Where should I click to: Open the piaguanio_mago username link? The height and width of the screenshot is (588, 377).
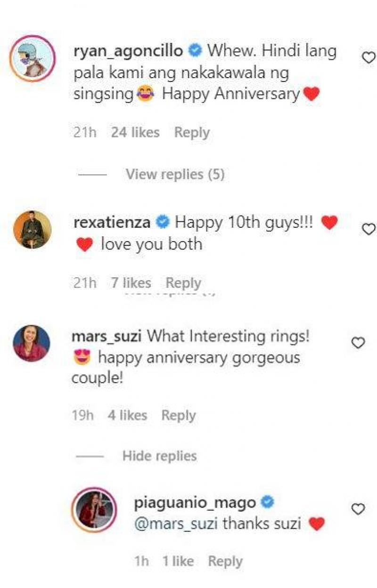coord(195,503)
